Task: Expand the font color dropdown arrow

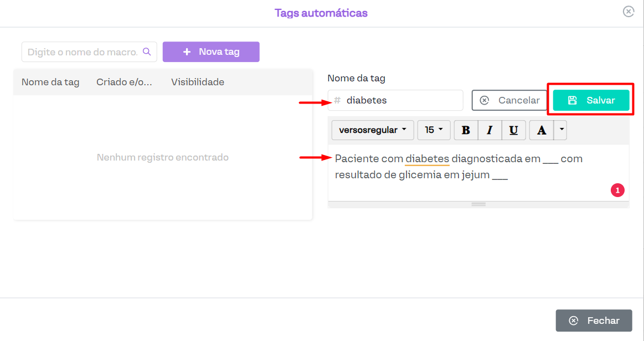Action: tap(561, 130)
